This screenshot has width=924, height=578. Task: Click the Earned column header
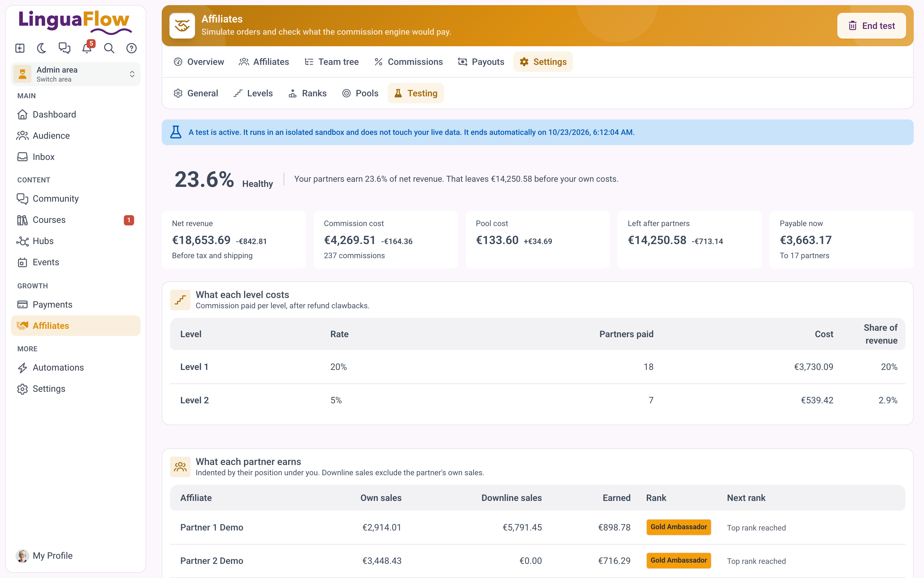[x=616, y=498]
